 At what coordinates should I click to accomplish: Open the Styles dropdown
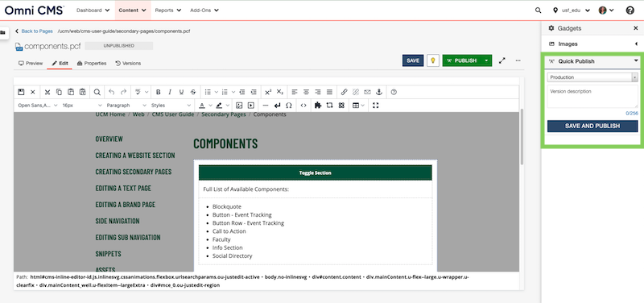(171, 106)
